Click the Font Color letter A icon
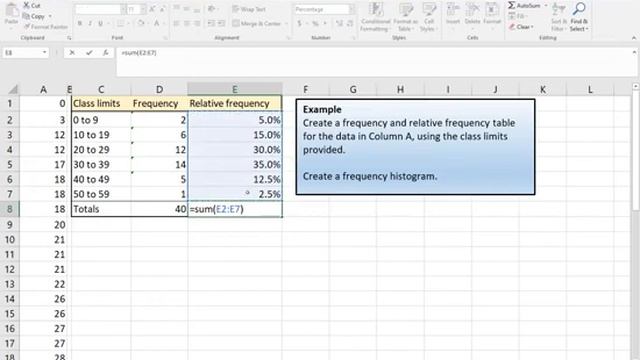 tap(156, 23)
